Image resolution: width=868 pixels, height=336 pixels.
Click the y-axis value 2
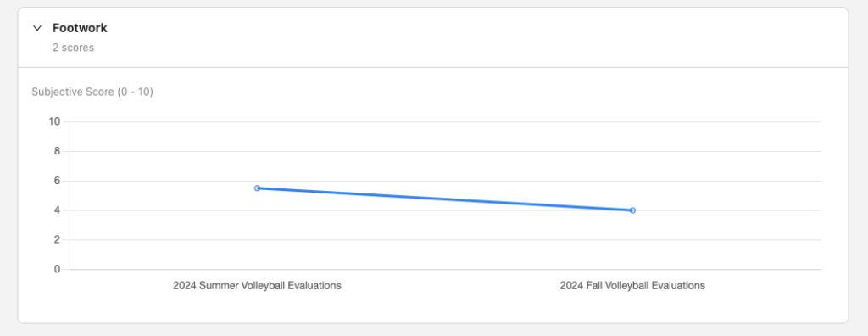[x=58, y=239]
